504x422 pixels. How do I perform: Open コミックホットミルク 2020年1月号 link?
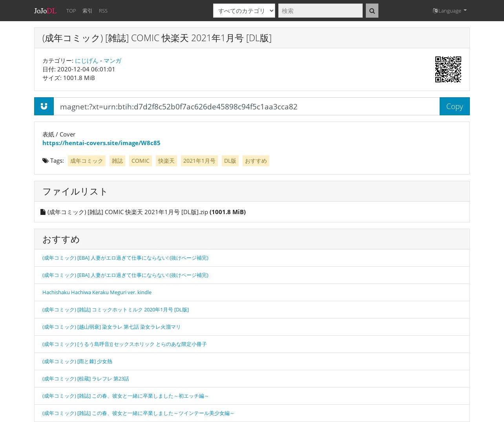point(115,309)
